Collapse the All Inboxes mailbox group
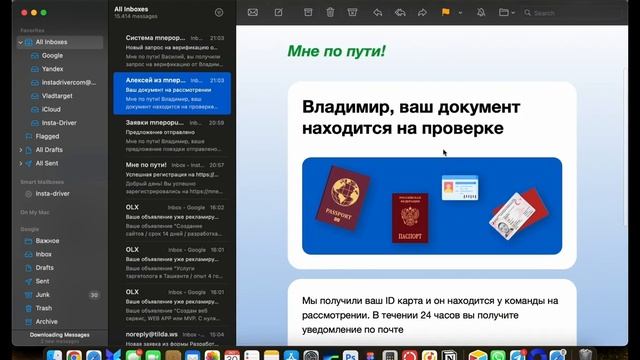Viewport: 640px width, 360px height. pyautogui.click(x=20, y=42)
